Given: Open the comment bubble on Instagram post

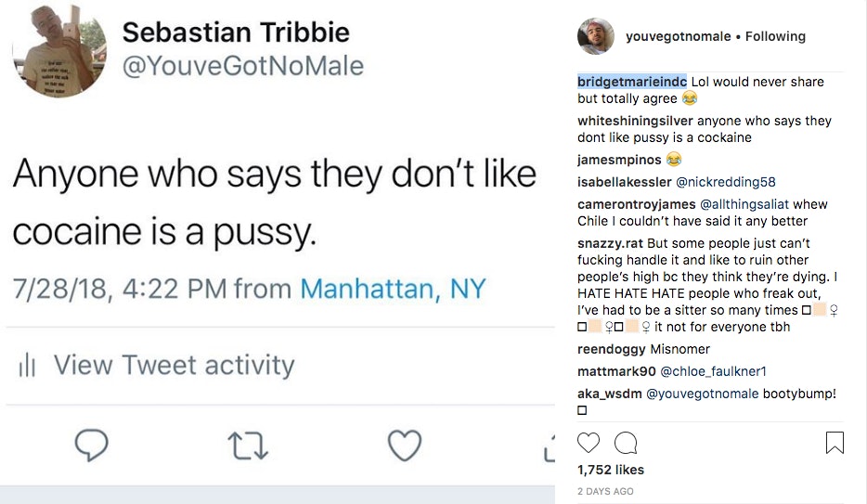Looking at the screenshot, I should point(626,443).
